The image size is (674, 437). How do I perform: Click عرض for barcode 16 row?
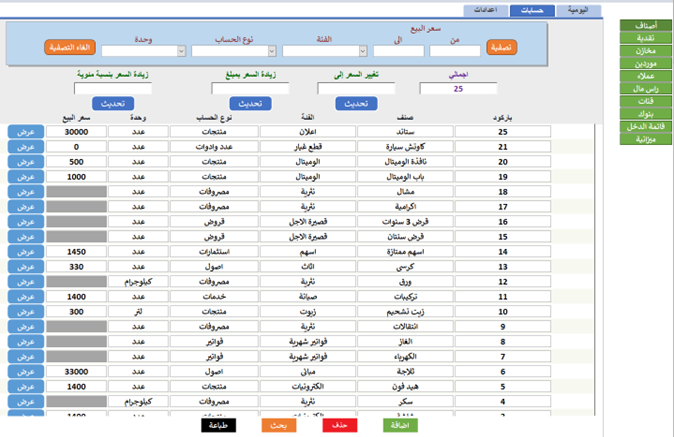tap(26, 222)
